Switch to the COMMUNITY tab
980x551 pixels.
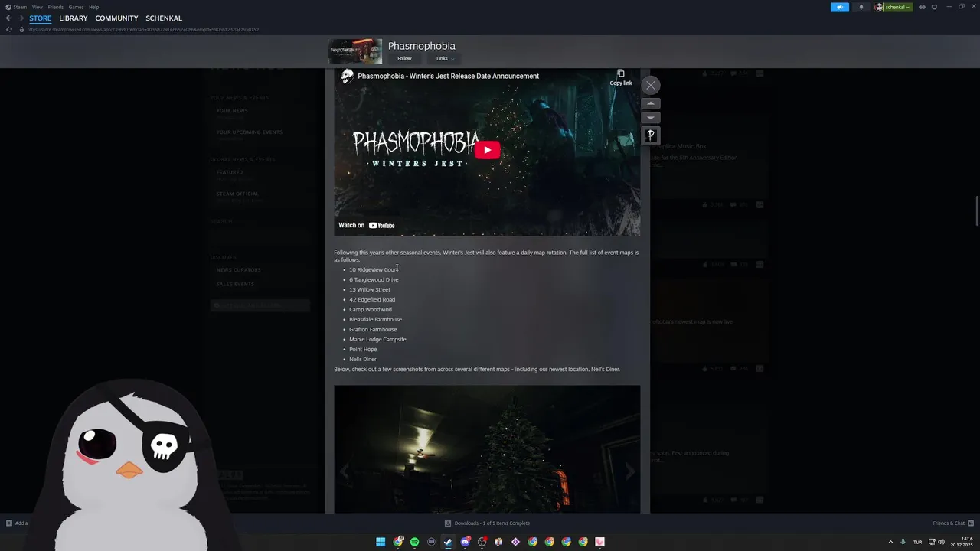click(116, 18)
